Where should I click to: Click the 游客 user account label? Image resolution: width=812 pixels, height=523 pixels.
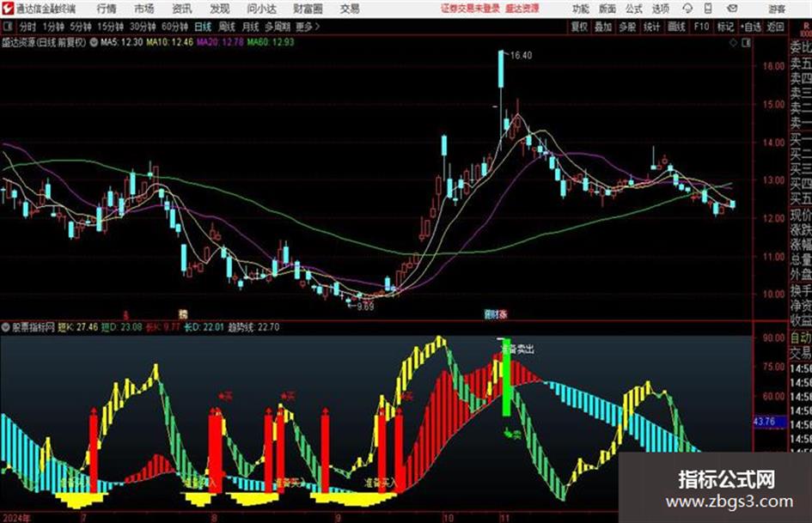(x=776, y=9)
